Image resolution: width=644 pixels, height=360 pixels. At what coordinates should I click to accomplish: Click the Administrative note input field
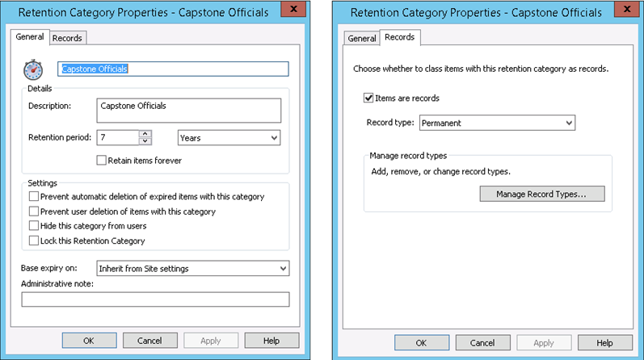[155, 299]
